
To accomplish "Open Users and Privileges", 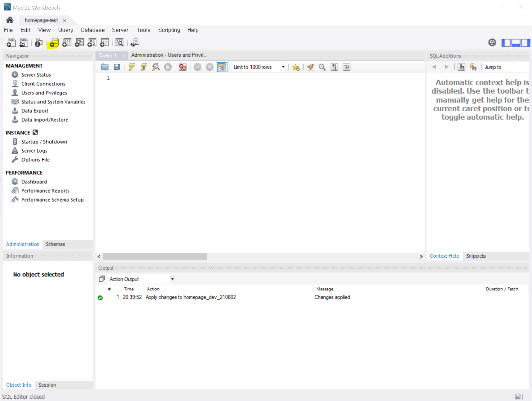I will coord(44,93).
